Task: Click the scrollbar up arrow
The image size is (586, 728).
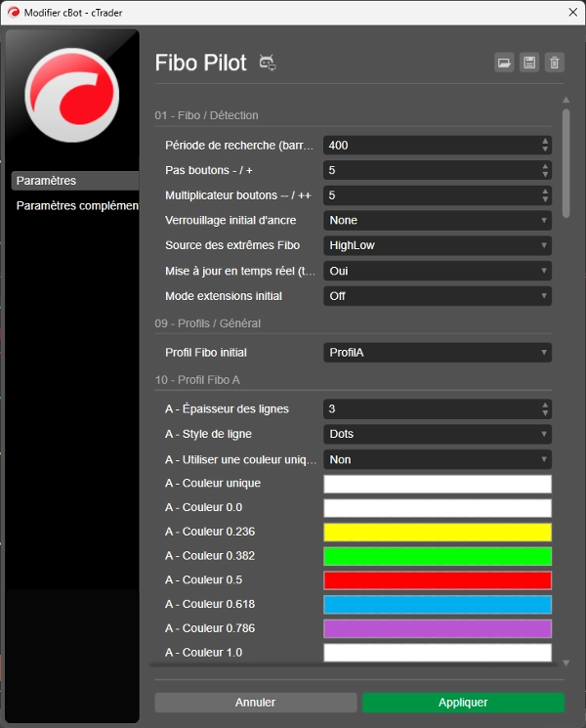Action: click(566, 100)
